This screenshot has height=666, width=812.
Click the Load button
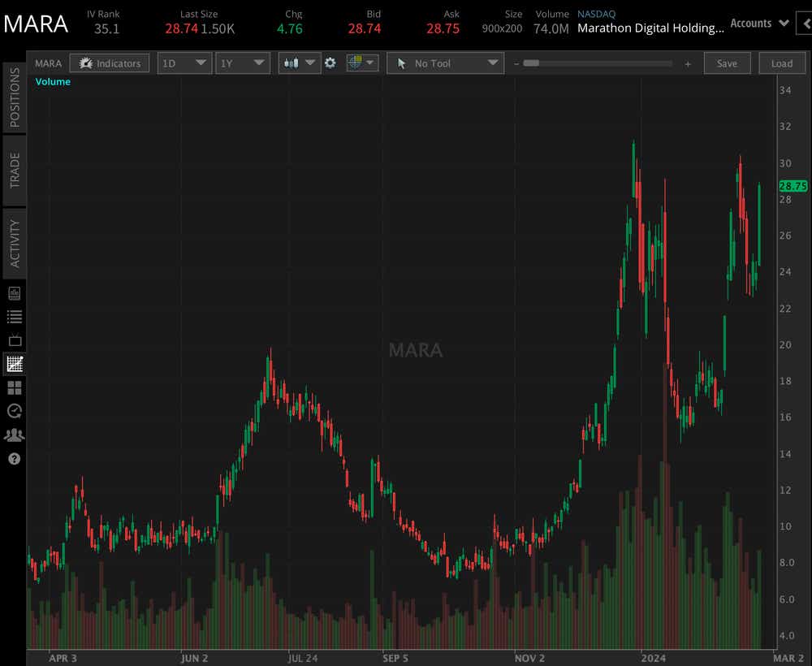click(x=781, y=63)
